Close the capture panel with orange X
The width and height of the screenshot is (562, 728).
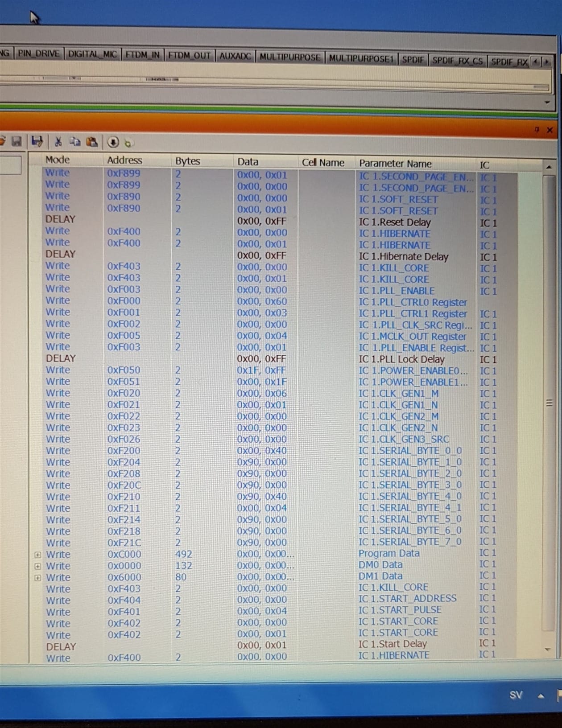[x=550, y=130]
